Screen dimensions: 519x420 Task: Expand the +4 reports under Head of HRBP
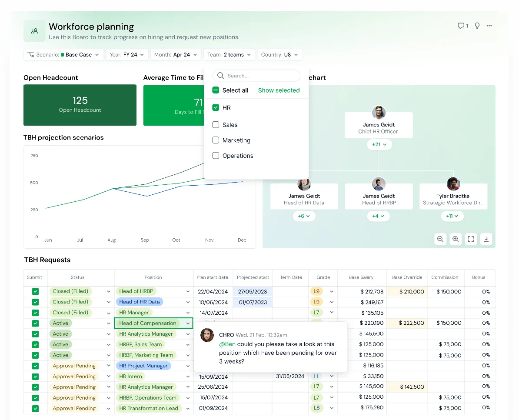coord(378,216)
